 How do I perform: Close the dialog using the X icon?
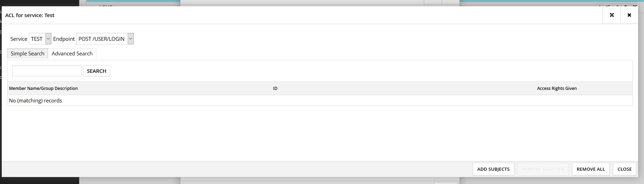pos(629,15)
